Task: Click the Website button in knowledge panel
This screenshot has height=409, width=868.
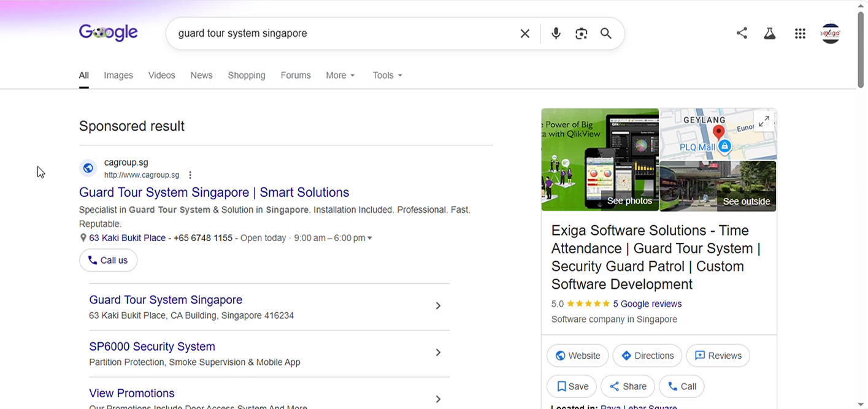Action: pos(577,356)
